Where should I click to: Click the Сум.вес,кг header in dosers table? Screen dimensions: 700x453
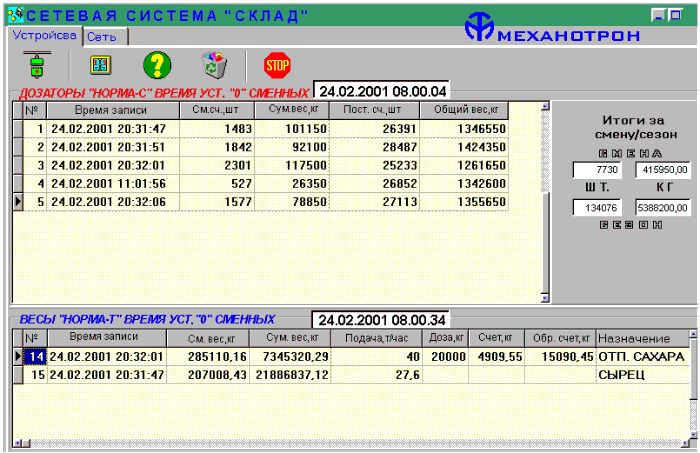[x=292, y=110]
